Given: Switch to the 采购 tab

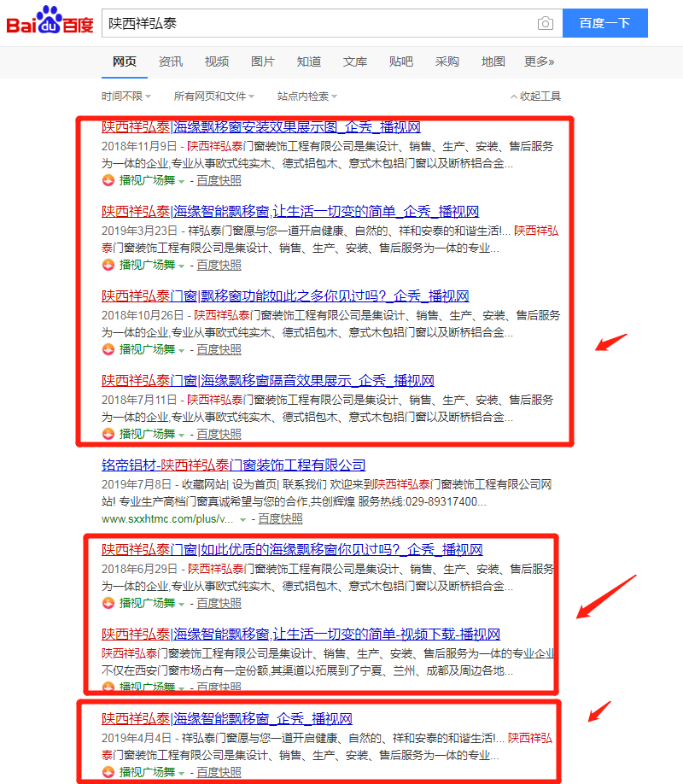Looking at the screenshot, I should [447, 61].
